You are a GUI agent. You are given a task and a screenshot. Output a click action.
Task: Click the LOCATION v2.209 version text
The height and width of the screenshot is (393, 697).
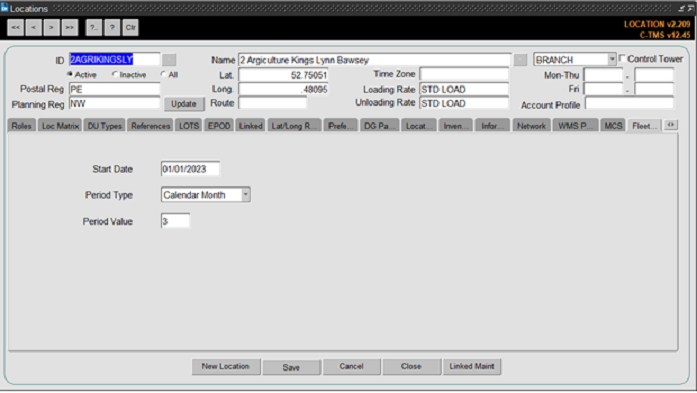click(657, 24)
